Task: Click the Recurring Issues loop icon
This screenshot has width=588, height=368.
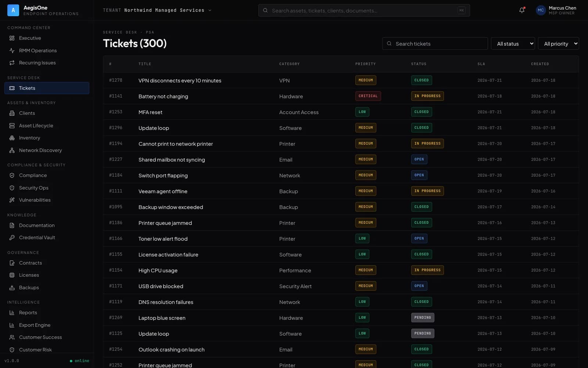Action: [12, 63]
